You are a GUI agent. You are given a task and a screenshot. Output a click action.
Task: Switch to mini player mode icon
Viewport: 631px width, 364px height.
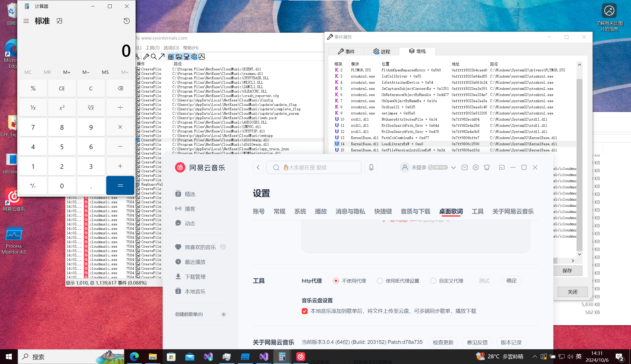[501, 167]
